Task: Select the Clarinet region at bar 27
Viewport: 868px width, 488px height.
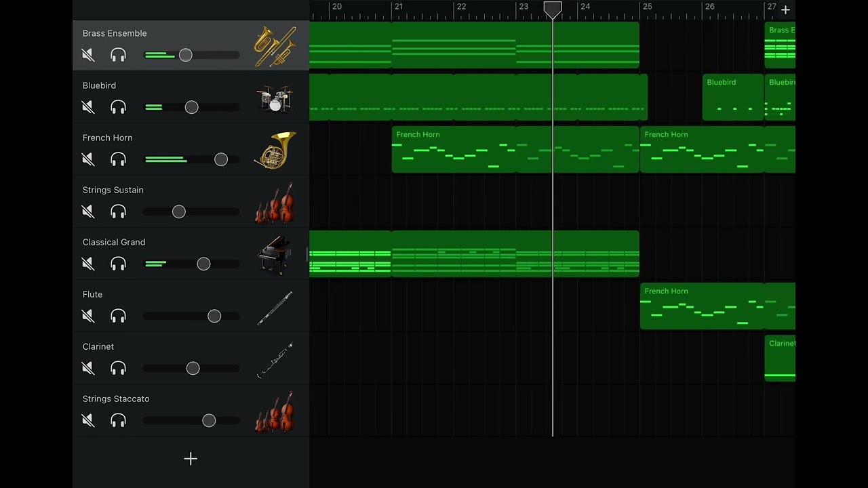Action: tap(780, 358)
